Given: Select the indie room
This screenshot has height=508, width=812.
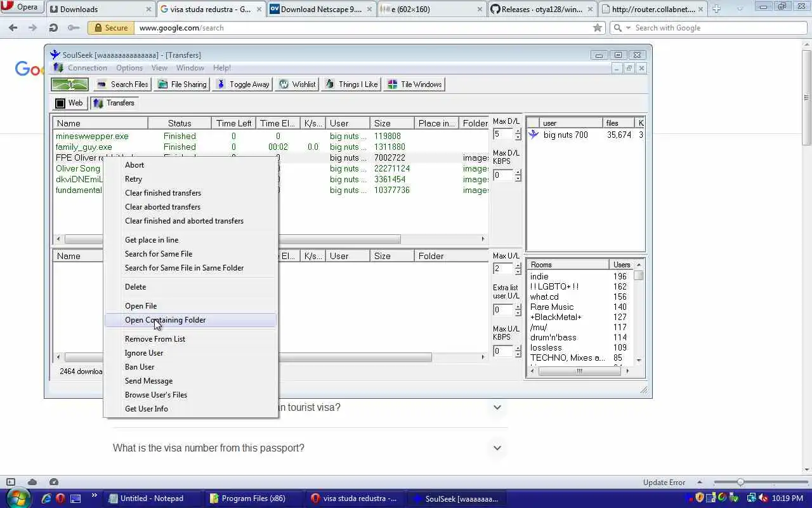Looking at the screenshot, I should 580,276.
